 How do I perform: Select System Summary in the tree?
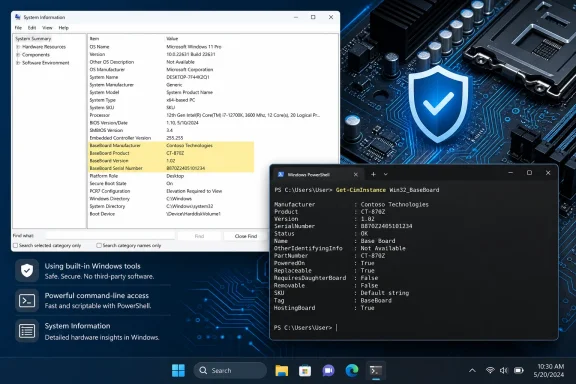33,39
